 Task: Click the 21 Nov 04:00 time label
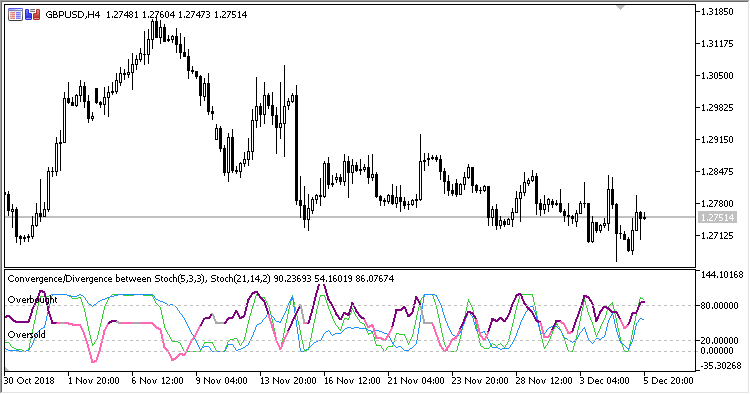417,381
